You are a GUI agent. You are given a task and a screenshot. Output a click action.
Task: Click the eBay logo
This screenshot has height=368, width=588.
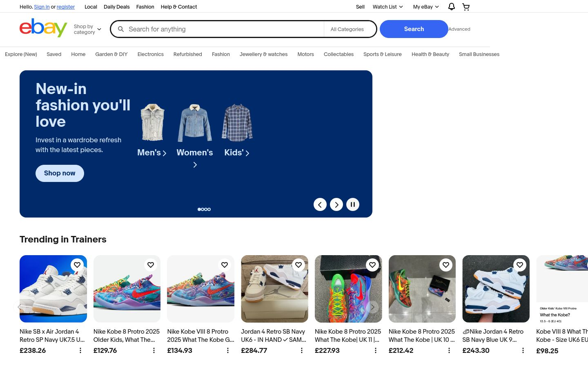(43, 28)
